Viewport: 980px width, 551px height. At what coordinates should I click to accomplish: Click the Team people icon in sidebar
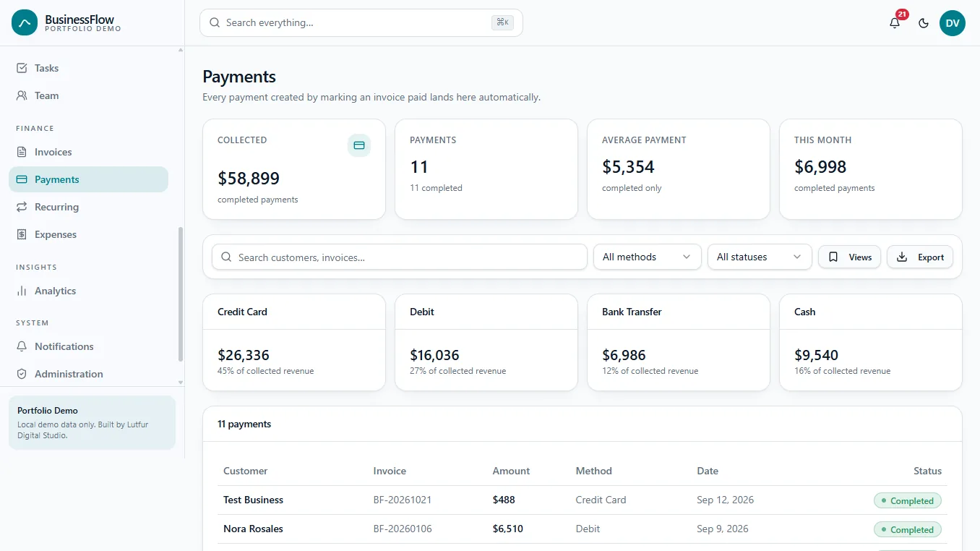[x=22, y=95]
